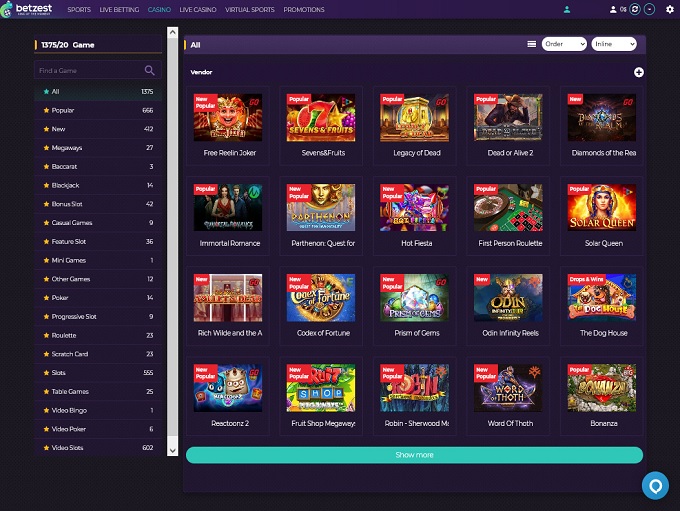Open the Solar Queen game
The width and height of the screenshot is (680, 511).
point(602,216)
